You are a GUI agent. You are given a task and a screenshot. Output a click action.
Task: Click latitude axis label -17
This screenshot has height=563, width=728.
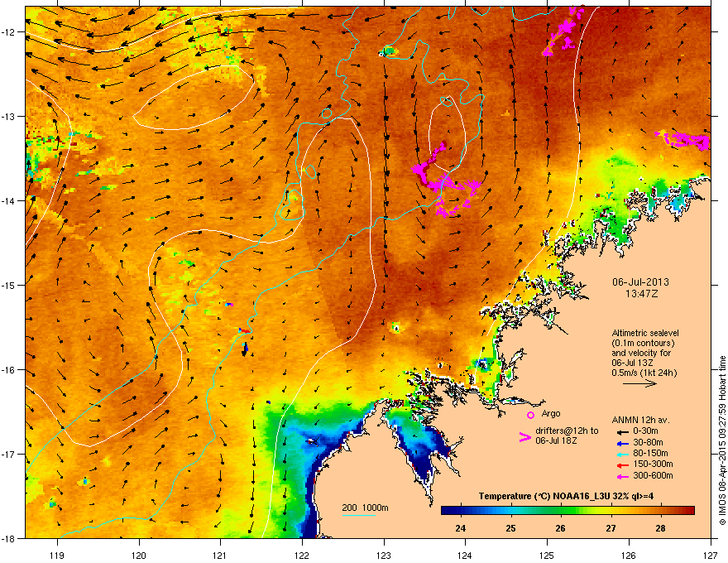[10, 454]
